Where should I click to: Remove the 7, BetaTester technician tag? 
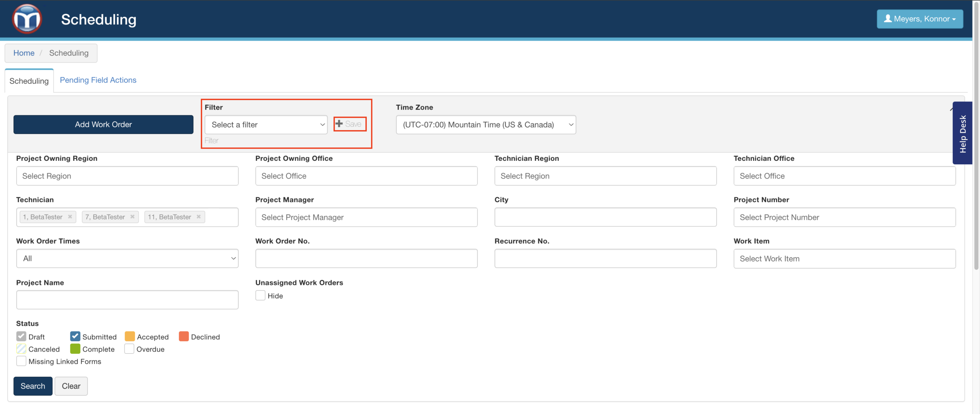[x=132, y=217]
